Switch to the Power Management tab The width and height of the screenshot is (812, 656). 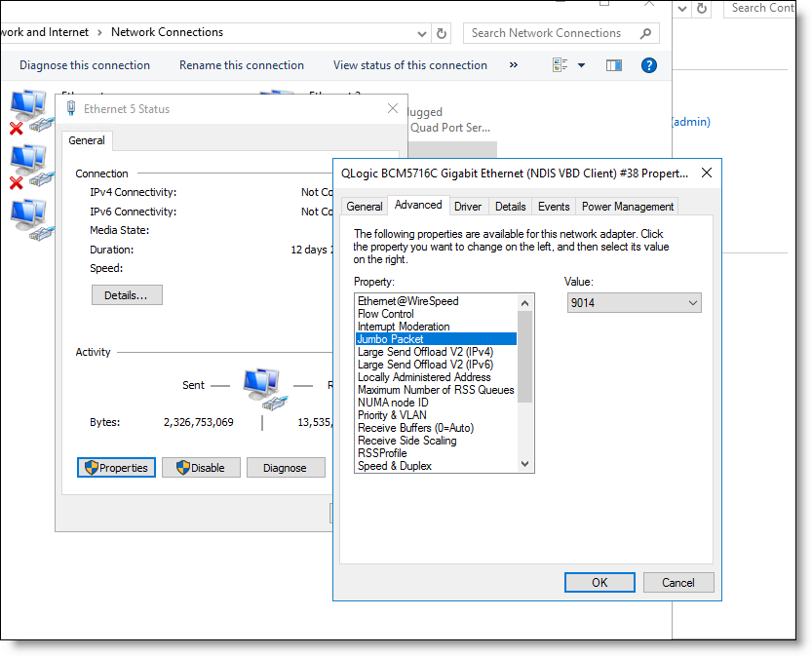(x=628, y=207)
